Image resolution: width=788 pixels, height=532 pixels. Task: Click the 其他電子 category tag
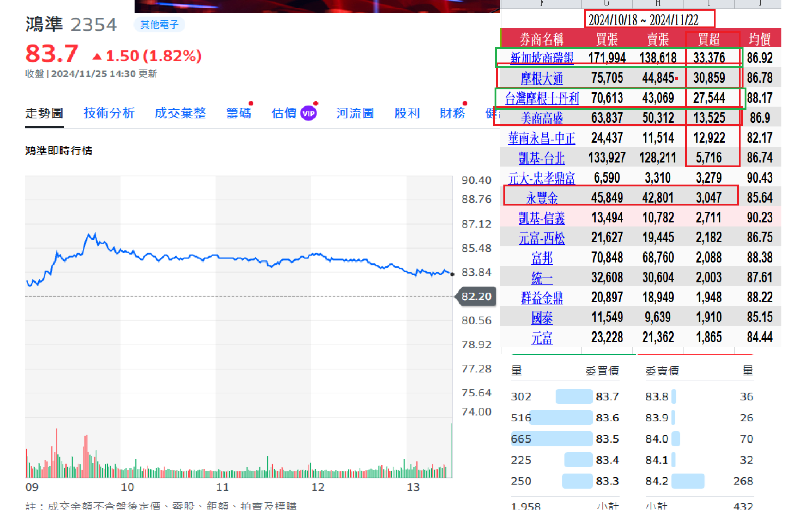pyautogui.click(x=159, y=25)
